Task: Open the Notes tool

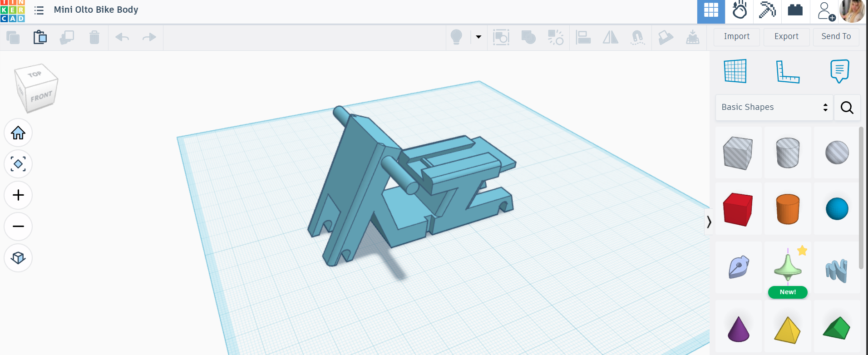Action: [839, 71]
